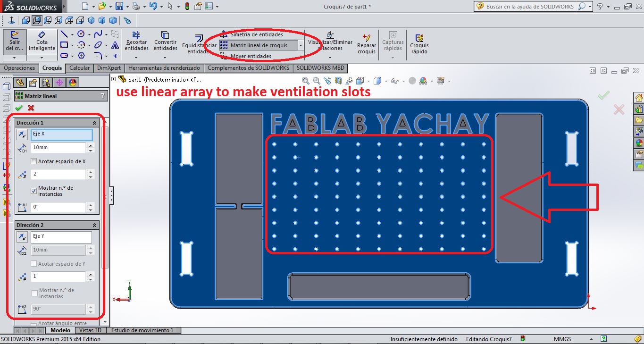
Task: Open Herramientas de renderizado tab
Action: point(164,68)
